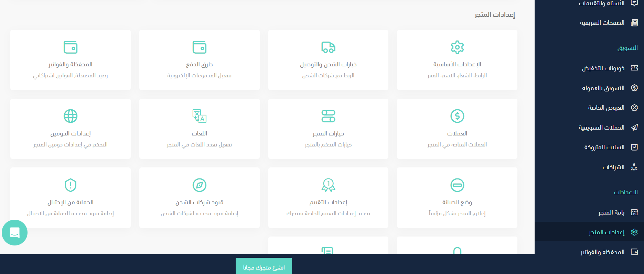Open the خيارات المتجر card title
Viewport: 644px width, 274px height.
328,133
